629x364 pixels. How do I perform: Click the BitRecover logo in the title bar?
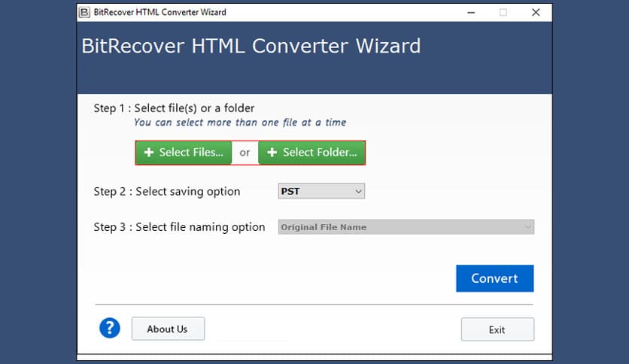point(84,13)
